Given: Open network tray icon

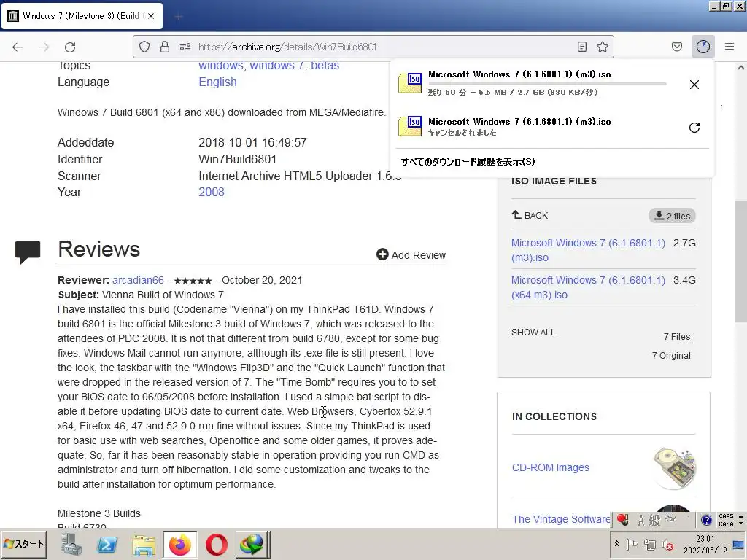Looking at the screenshot, I should pos(650,544).
